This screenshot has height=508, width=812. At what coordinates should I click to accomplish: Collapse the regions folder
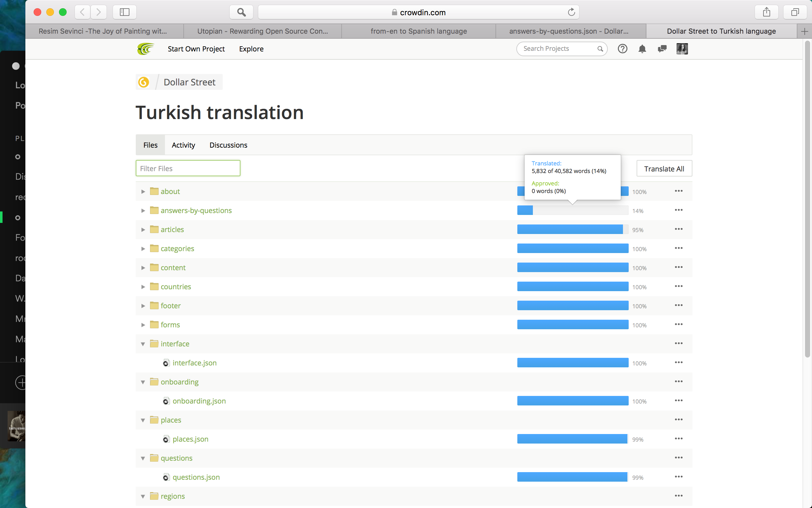click(143, 497)
